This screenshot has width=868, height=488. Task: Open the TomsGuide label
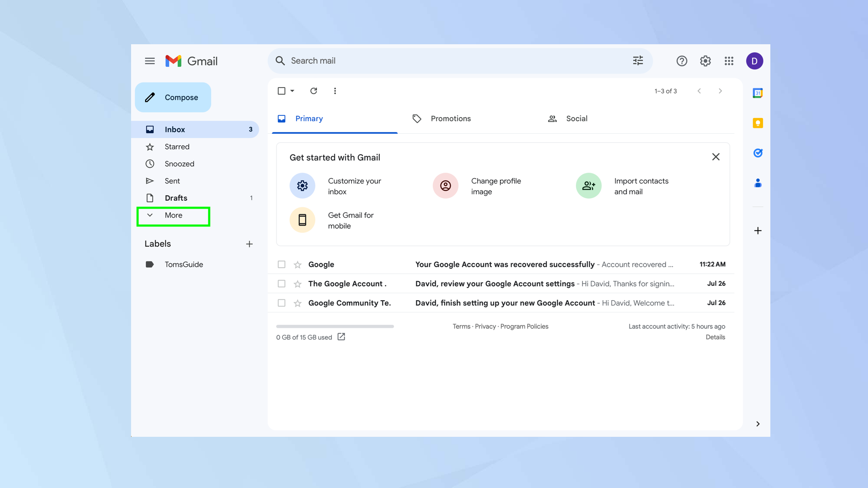[x=195, y=265]
